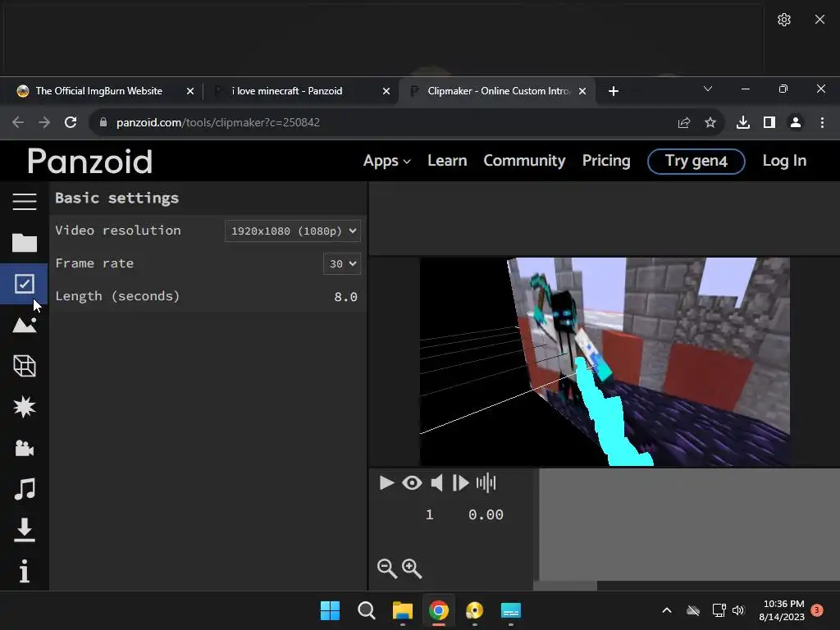Open the Projects folder panel
The width and height of the screenshot is (840, 630).
pos(24,243)
